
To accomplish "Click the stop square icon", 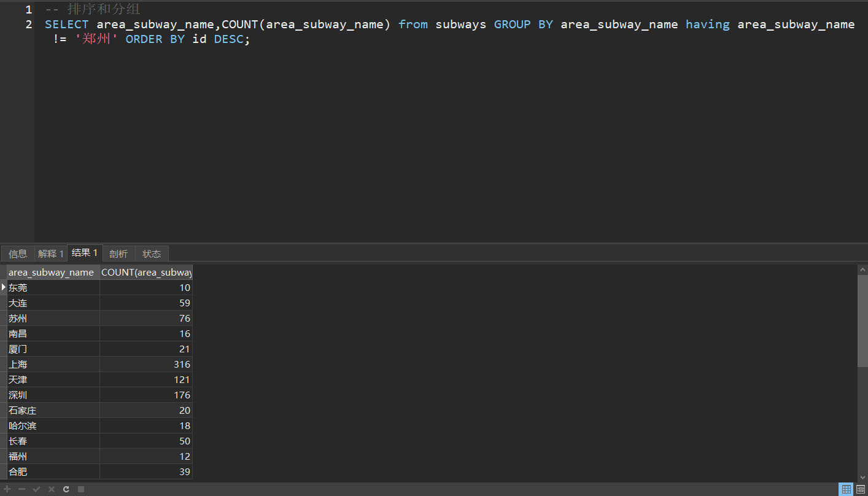I will point(81,489).
